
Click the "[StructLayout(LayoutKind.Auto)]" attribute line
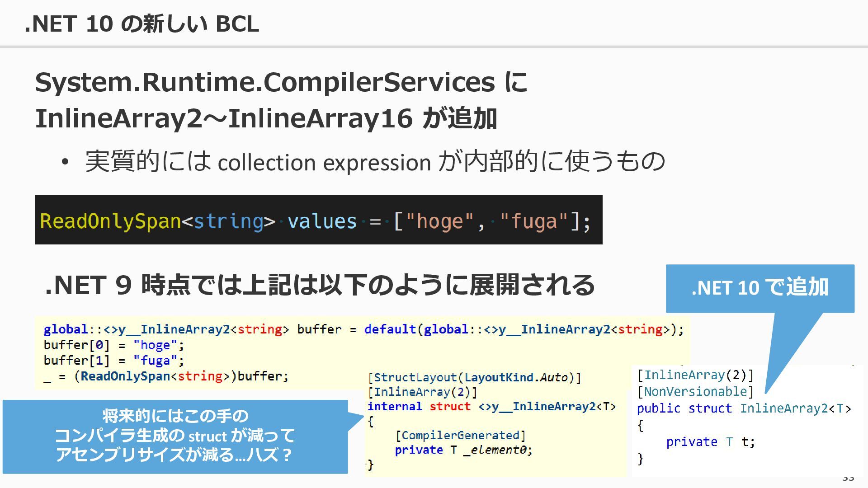474,377
